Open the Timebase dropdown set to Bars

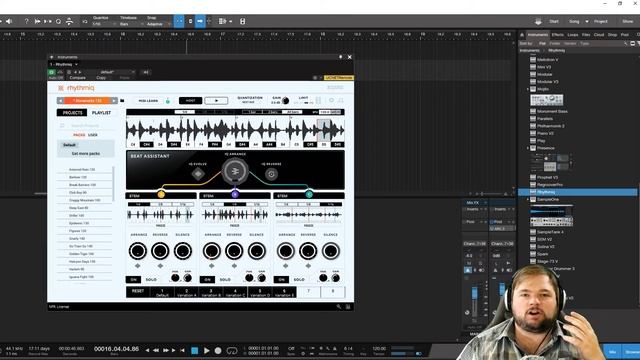(x=130, y=24)
